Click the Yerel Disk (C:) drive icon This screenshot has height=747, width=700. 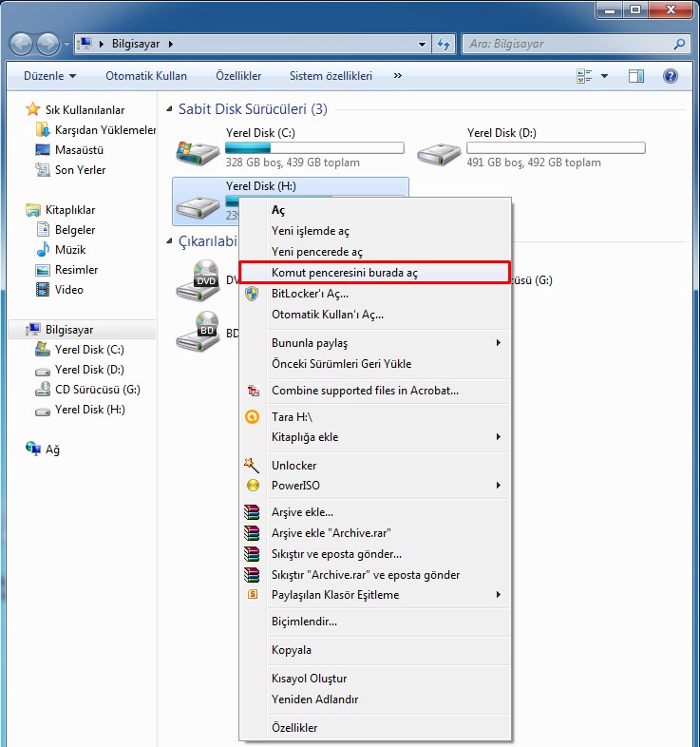pyautogui.click(x=197, y=152)
